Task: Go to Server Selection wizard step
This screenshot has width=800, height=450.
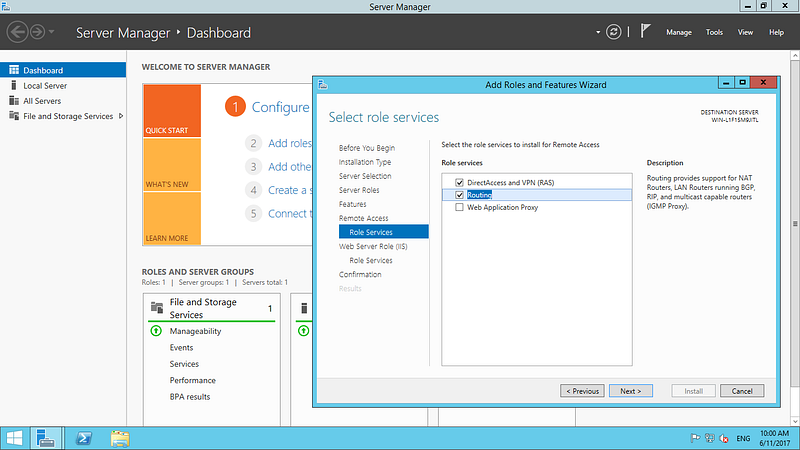Action: (x=365, y=176)
